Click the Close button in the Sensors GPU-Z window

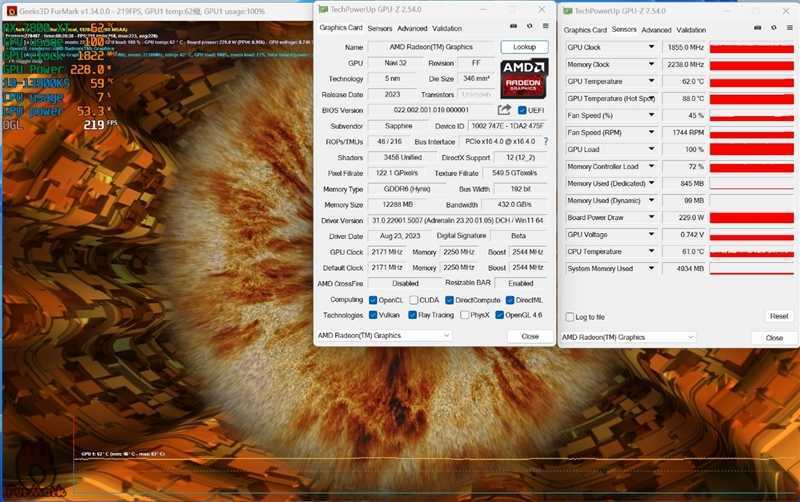pos(774,338)
